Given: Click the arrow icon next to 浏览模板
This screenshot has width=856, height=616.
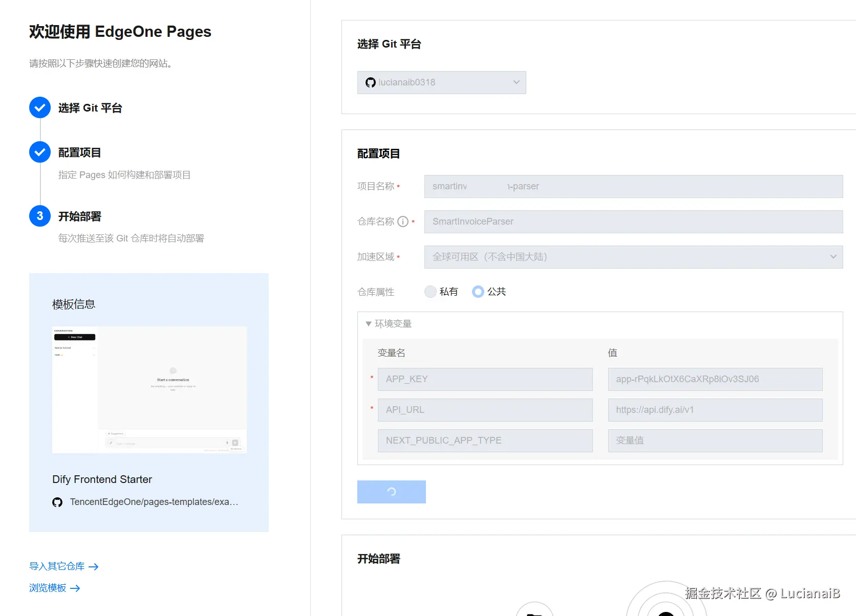Looking at the screenshot, I should coord(75,588).
